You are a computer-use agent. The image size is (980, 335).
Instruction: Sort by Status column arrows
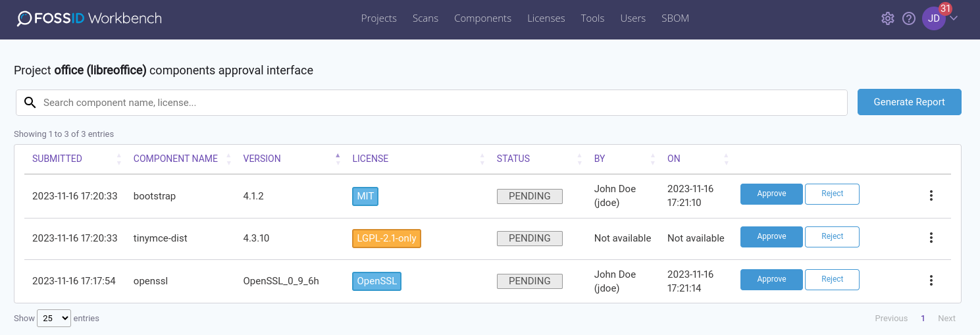click(x=580, y=159)
